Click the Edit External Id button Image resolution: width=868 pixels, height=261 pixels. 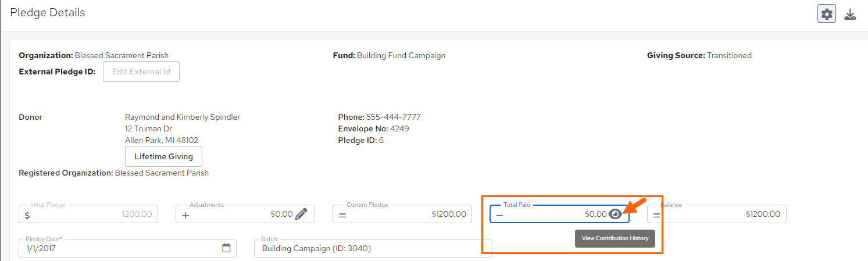141,72
